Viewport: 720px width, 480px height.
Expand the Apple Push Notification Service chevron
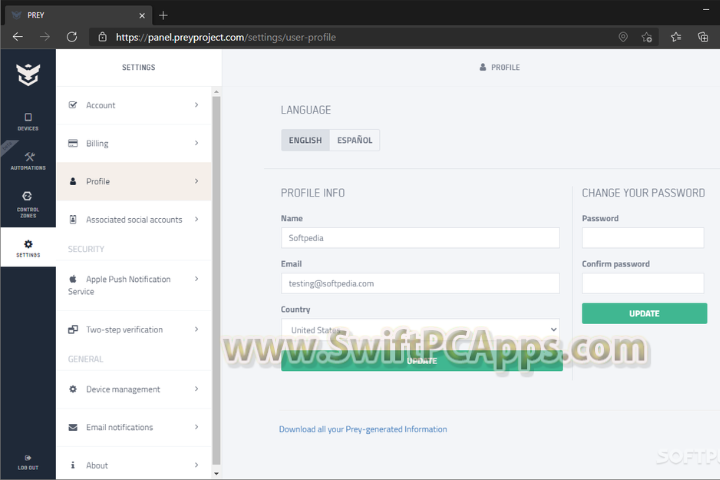tap(197, 279)
